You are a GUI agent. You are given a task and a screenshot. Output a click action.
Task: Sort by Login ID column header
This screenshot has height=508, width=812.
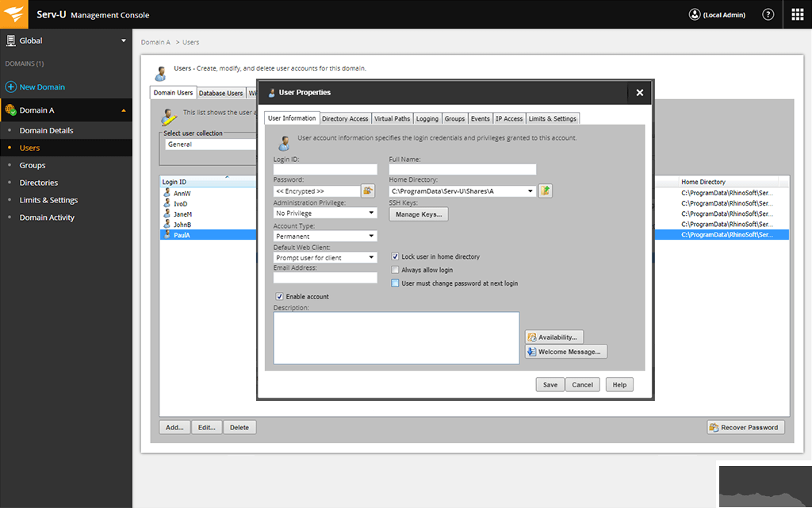[208, 182]
